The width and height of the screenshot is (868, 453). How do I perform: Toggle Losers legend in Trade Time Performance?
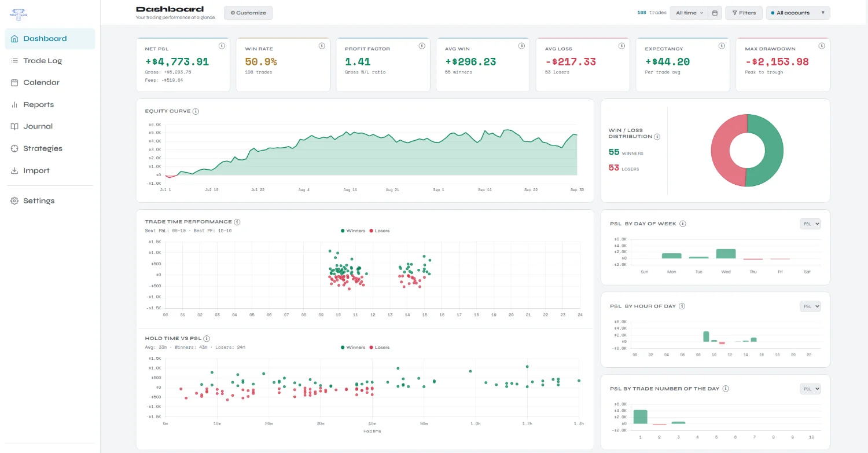(379, 231)
